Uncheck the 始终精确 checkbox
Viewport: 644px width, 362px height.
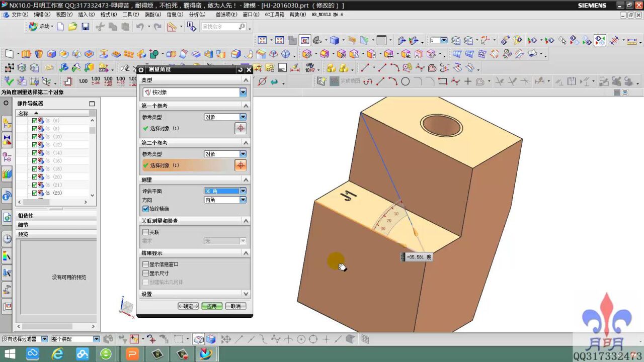coord(146,209)
